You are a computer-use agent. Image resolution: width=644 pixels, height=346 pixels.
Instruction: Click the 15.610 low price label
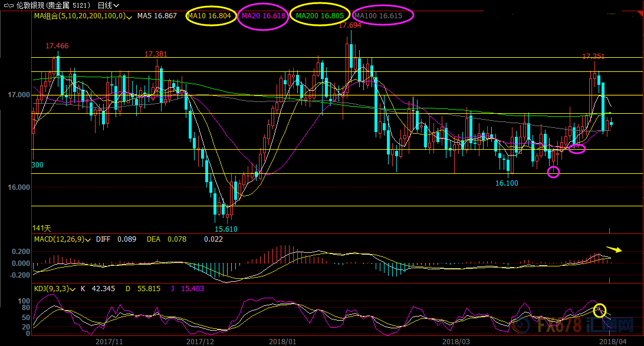pyautogui.click(x=226, y=229)
